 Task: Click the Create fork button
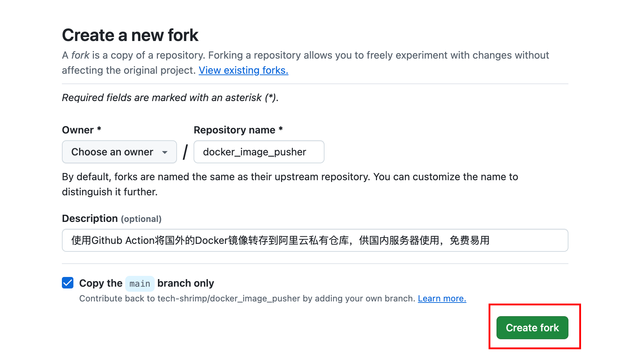532,328
